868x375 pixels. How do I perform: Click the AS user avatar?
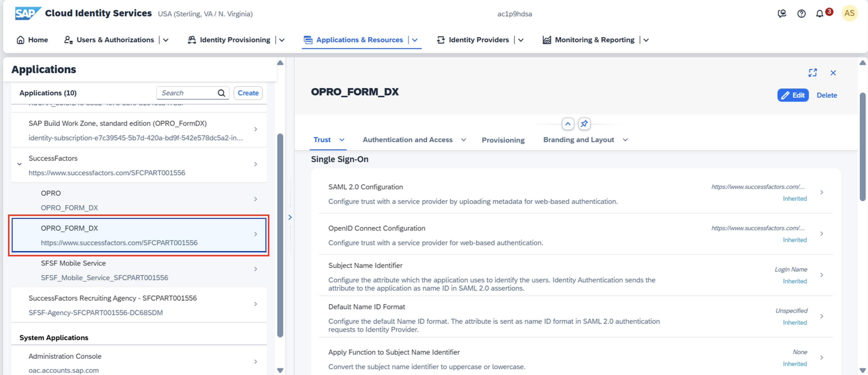(x=849, y=14)
